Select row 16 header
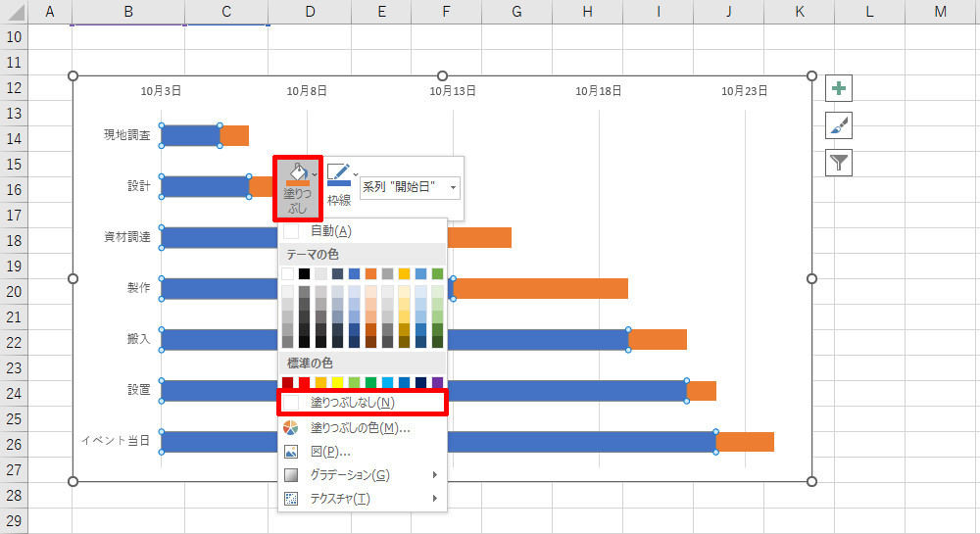Screen dimensions: 980x534 coord(14,189)
